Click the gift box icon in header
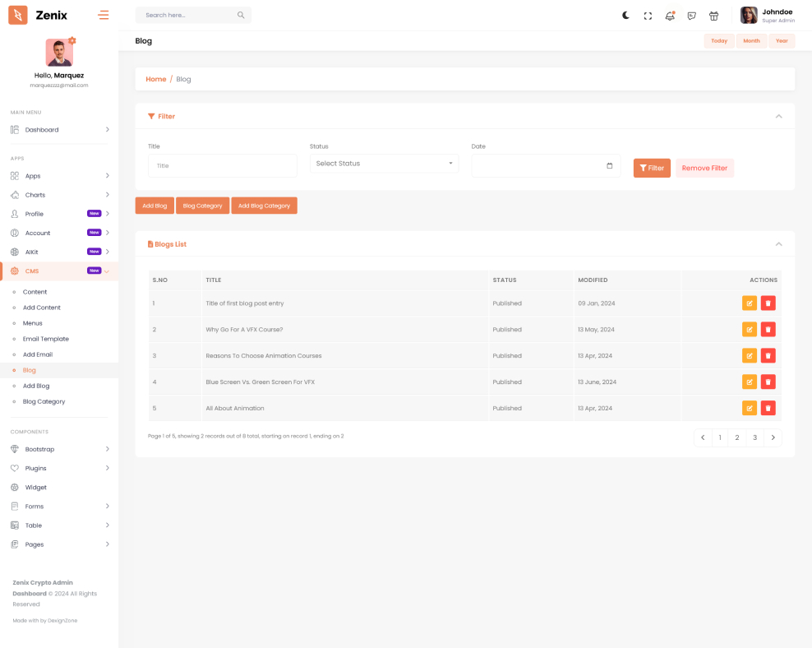 (713, 16)
